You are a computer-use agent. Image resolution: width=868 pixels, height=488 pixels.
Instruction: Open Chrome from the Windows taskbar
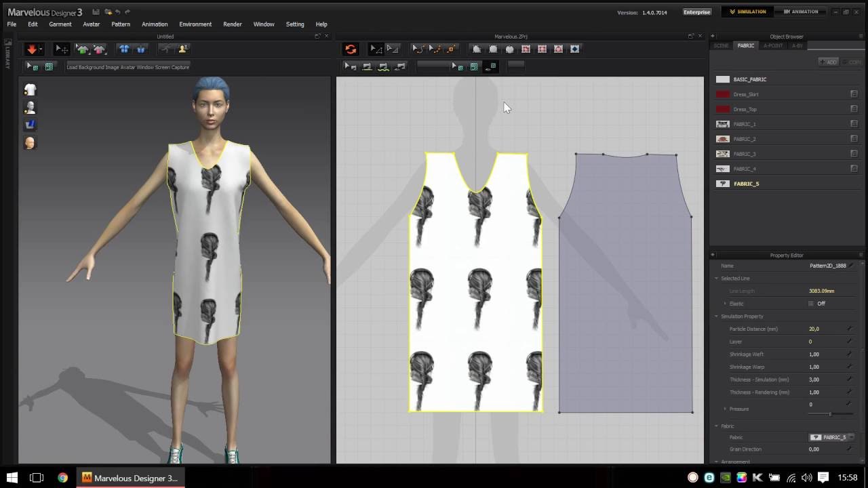[62, 478]
